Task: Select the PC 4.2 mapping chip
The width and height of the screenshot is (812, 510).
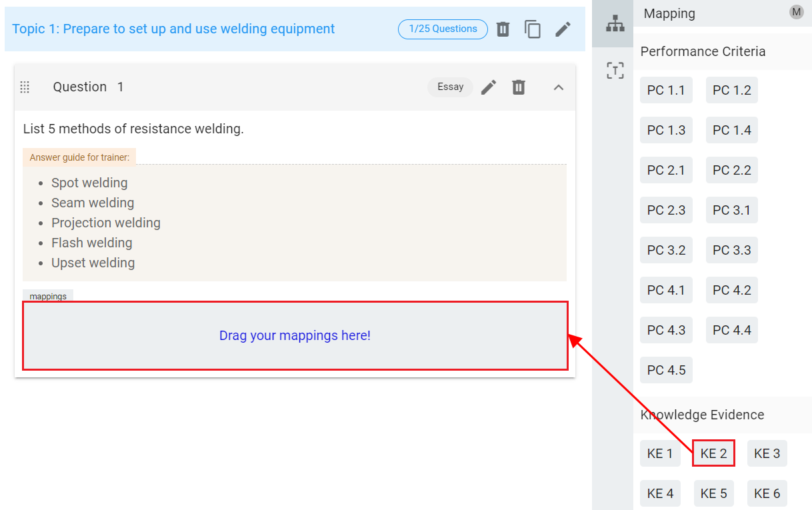Action: 732,290
